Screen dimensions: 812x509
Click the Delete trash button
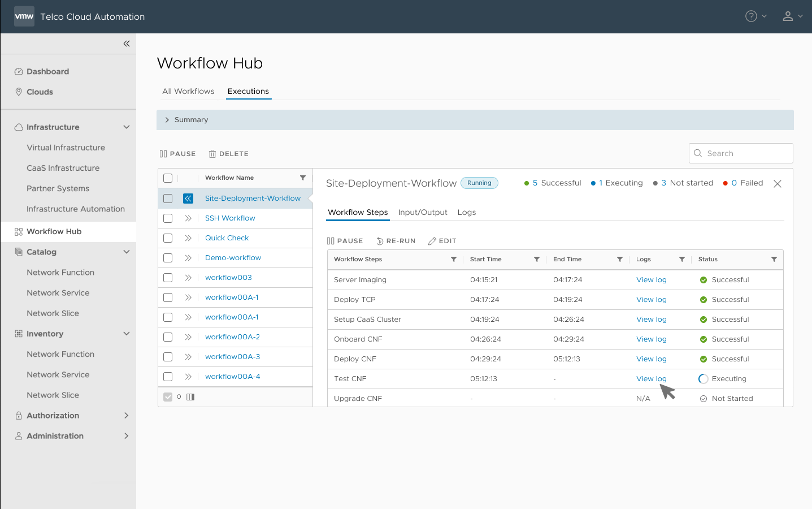229,154
